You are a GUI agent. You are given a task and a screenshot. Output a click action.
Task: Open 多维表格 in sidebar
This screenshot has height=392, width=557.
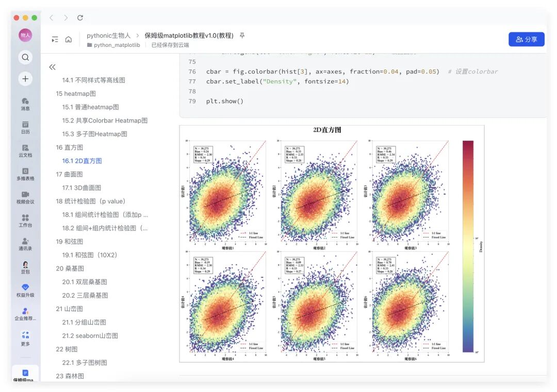coord(25,174)
